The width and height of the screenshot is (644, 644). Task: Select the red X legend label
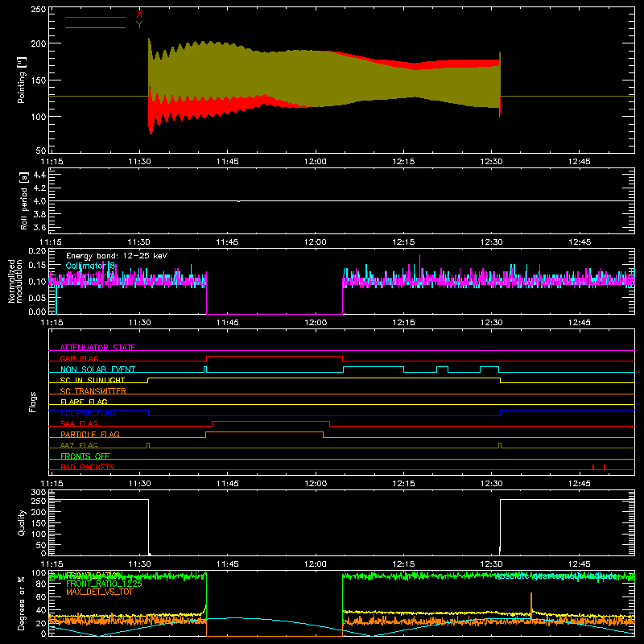(x=139, y=14)
